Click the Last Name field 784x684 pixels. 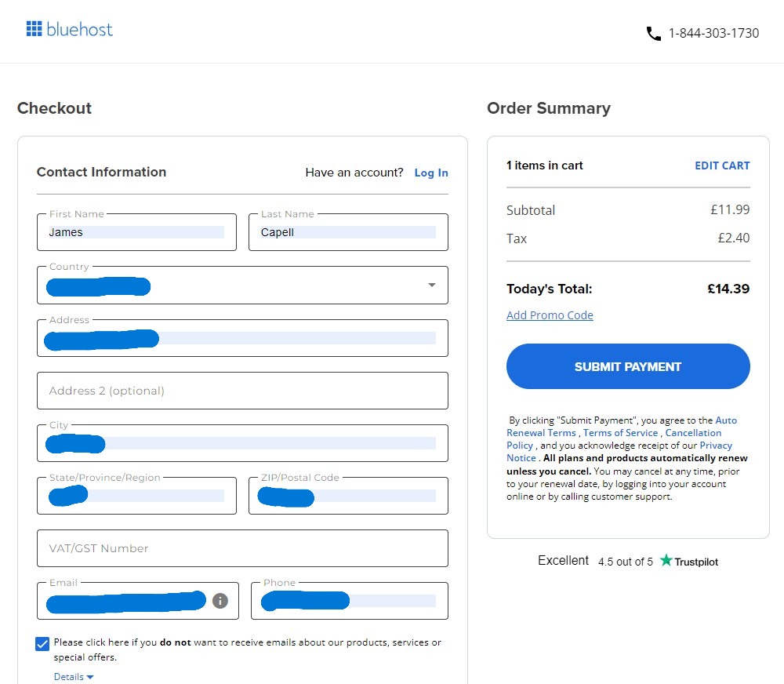pos(348,232)
